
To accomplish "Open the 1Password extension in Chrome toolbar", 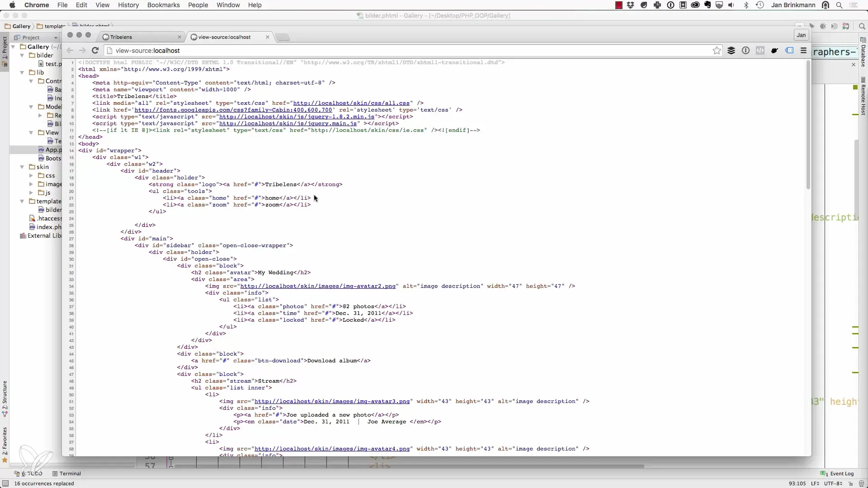I will coord(745,51).
